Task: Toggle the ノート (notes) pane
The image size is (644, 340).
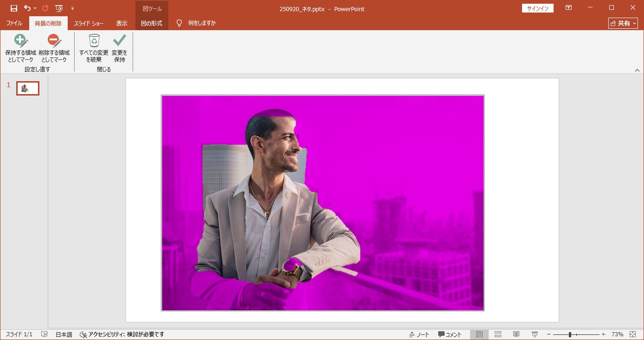Action: (x=419, y=334)
